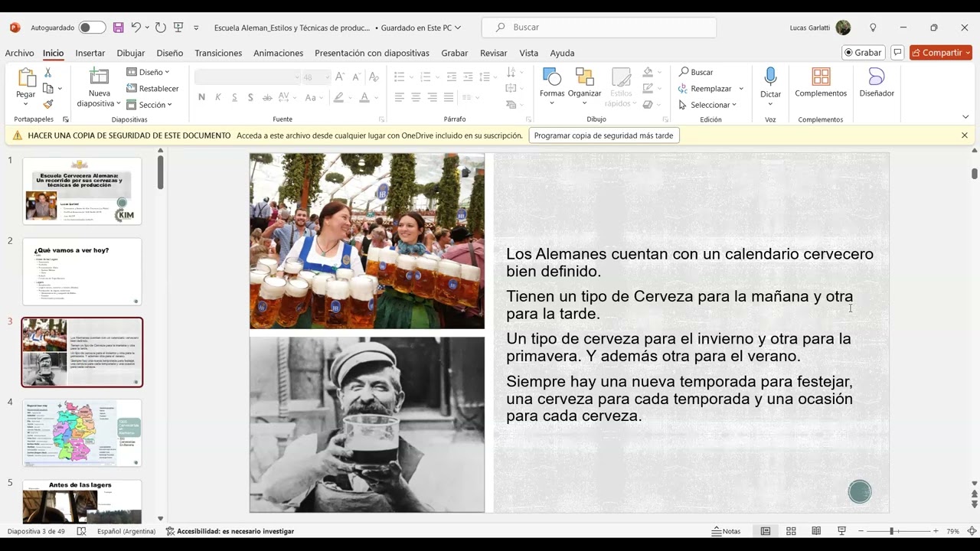The width and height of the screenshot is (980, 551).
Task: Open the Organizar menu
Action: (x=584, y=86)
